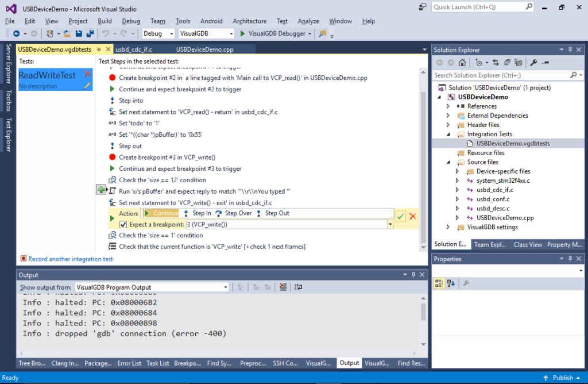Switch to usbd_cdc_if.c editor tab

[x=134, y=49]
